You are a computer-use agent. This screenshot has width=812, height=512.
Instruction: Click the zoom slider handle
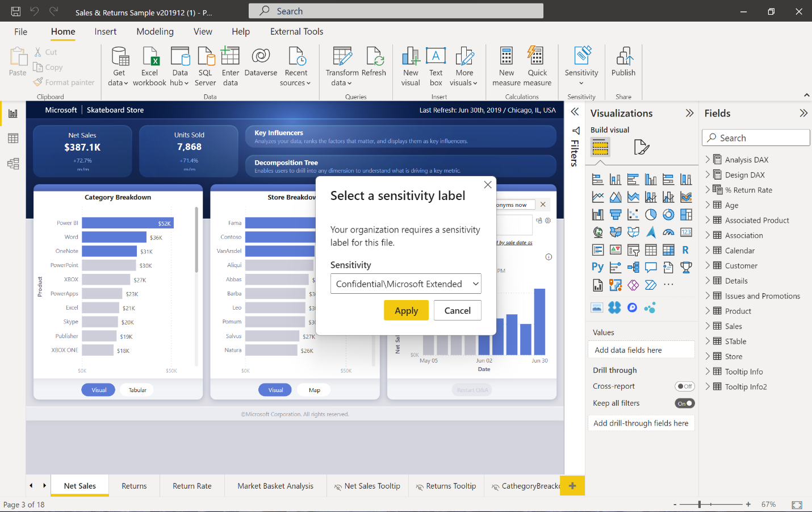pos(700,504)
